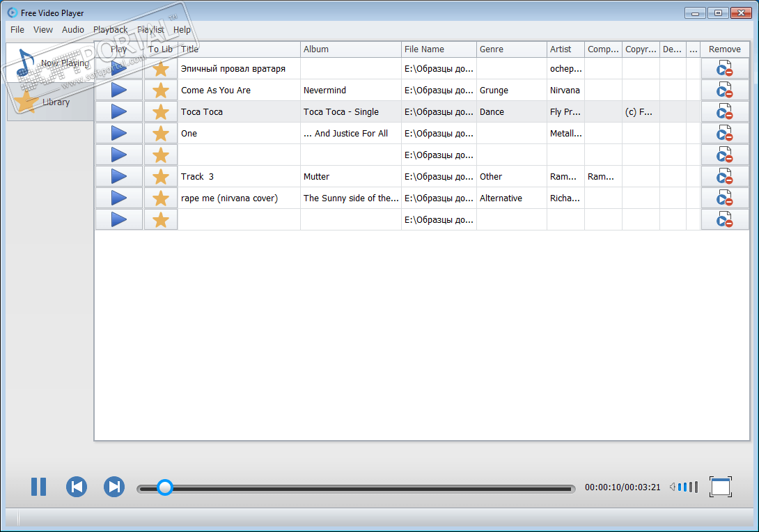Open the Audio menu
Screen dimensions: 759x532
click(x=73, y=29)
